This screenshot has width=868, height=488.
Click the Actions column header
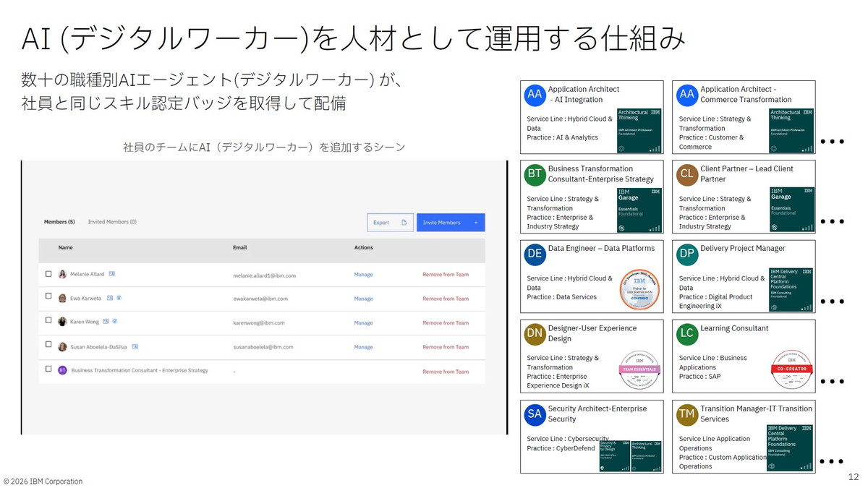364,248
